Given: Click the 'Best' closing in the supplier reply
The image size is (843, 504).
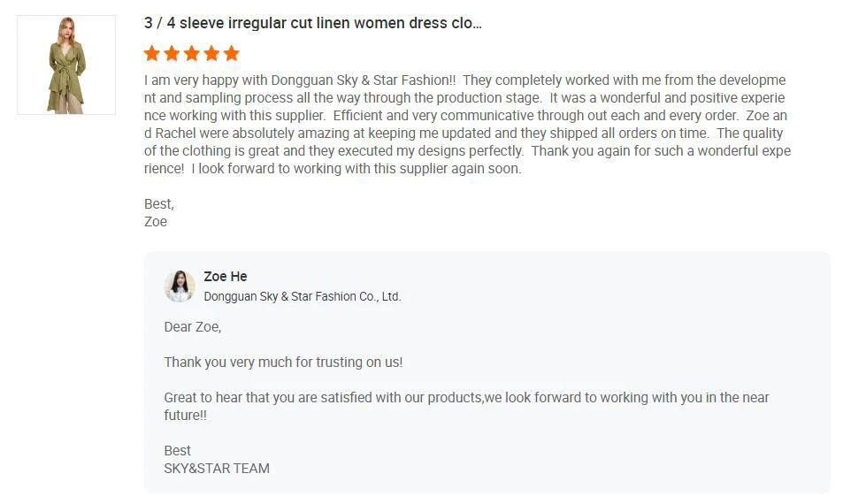Looking at the screenshot, I should pyautogui.click(x=178, y=451).
